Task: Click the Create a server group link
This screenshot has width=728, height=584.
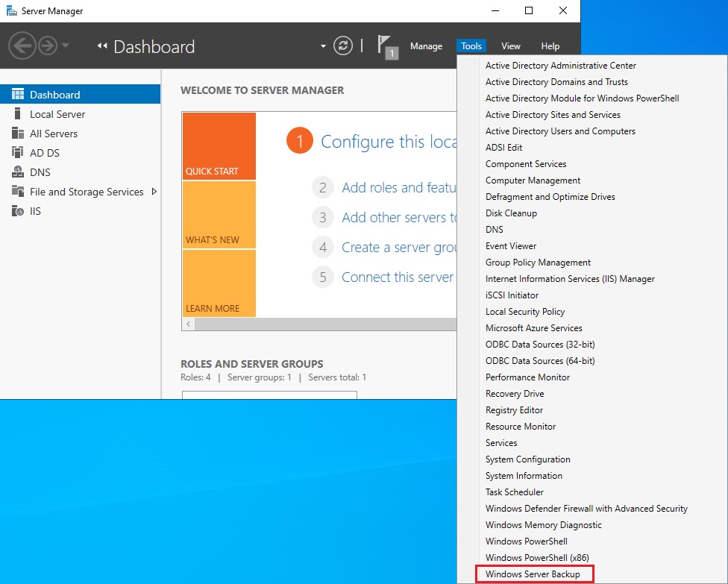Action: pos(399,248)
